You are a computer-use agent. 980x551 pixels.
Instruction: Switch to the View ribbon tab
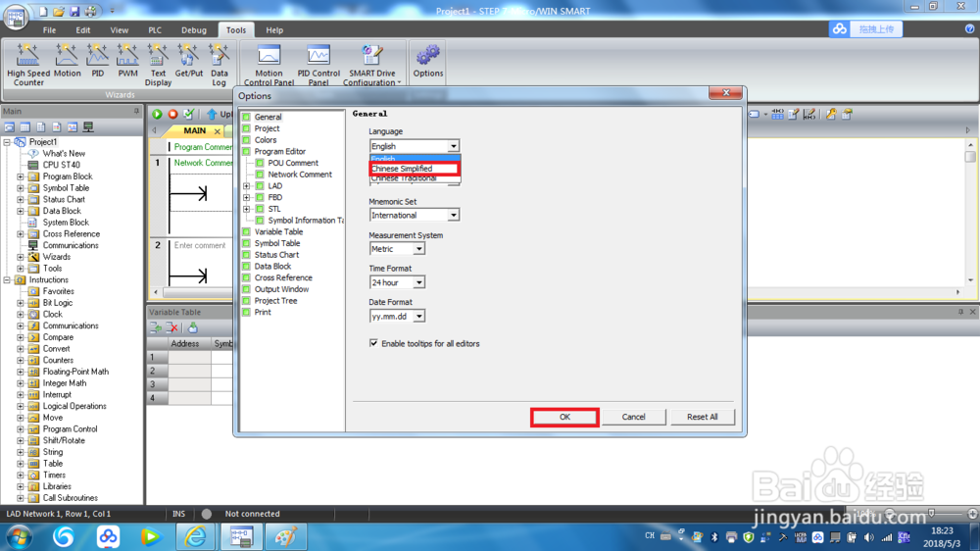point(119,30)
